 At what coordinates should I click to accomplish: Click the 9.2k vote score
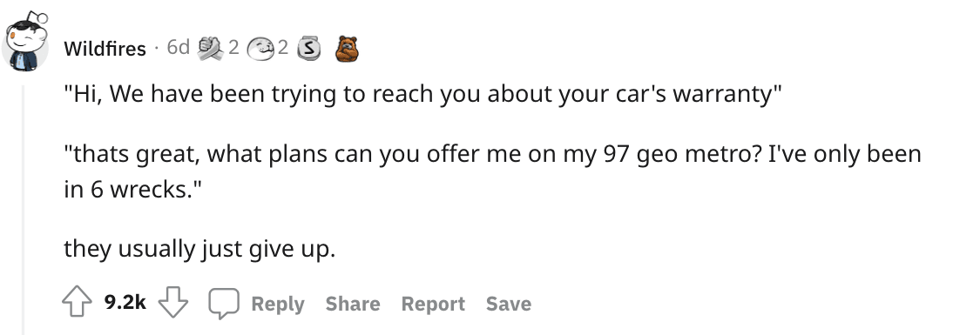point(125,303)
